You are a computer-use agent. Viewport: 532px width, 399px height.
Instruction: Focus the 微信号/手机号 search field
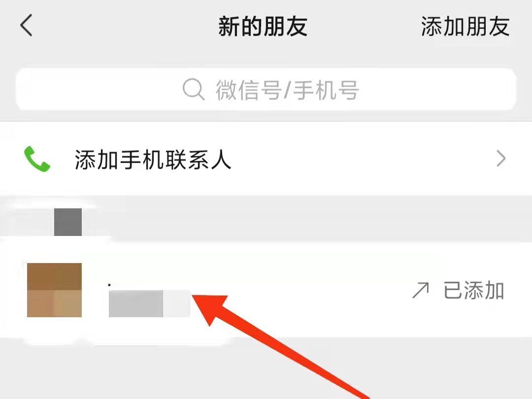point(266,89)
